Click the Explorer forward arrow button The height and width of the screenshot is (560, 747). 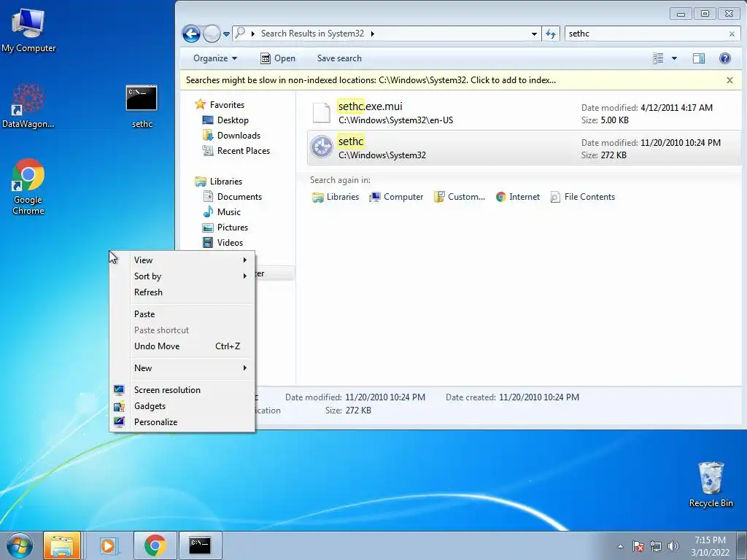tap(212, 34)
